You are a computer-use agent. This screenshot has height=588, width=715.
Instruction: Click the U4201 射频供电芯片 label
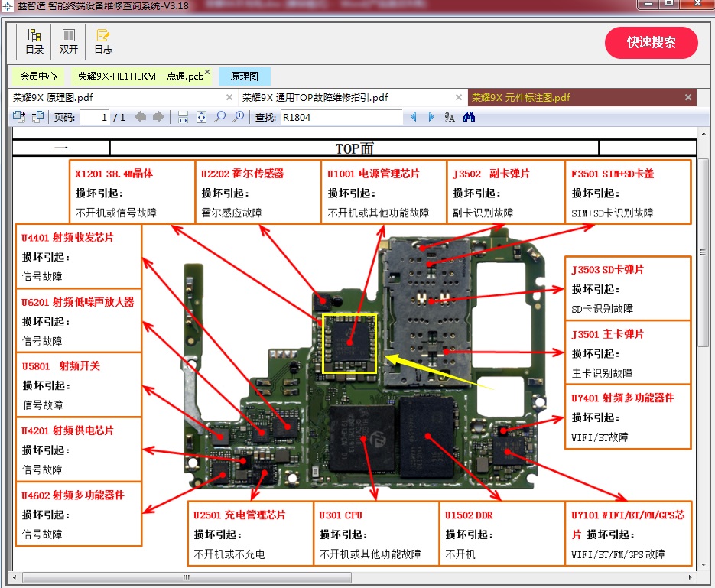[x=67, y=430]
